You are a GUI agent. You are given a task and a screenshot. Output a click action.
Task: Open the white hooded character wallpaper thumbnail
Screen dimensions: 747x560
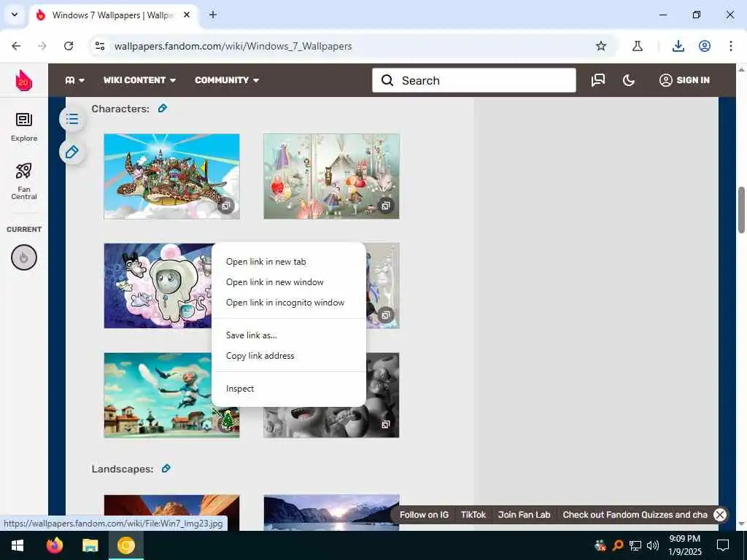point(158,286)
